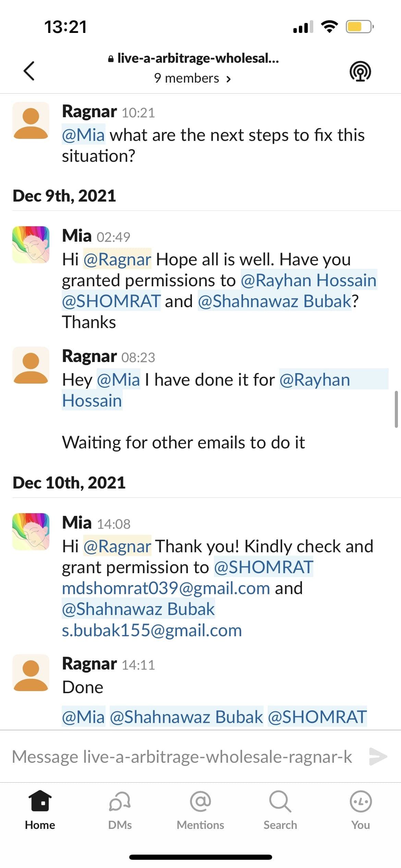The height and width of the screenshot is (868, 401).
Task: Tap the back arrow icon
Action: point(29,71)
